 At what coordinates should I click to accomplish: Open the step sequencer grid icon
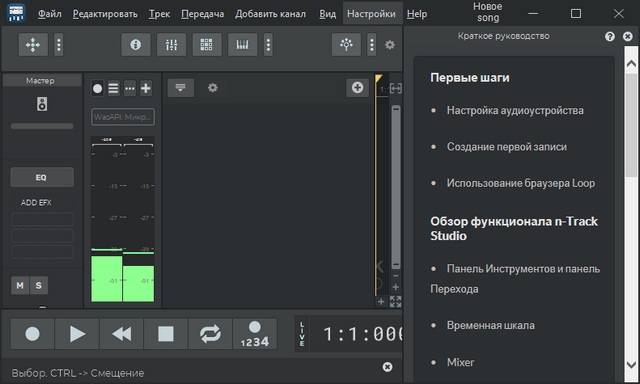tap(207, 44)
